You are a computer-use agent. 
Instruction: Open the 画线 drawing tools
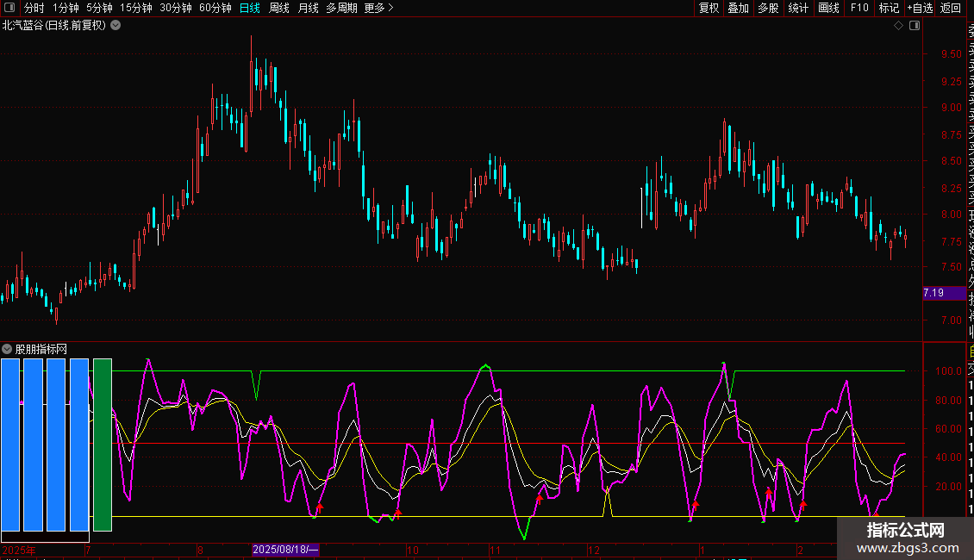(x=828, y=8)
